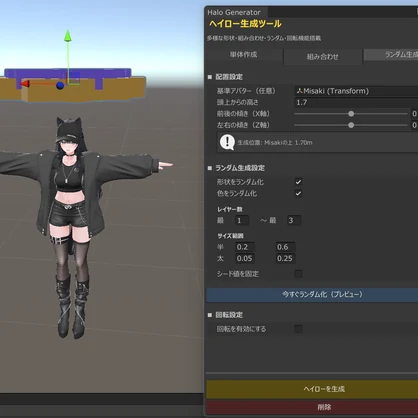Switch to ランダム生成 tab
Image resolution: width=418 pixels, height=418 pixels.
click(x=391, y=54)
